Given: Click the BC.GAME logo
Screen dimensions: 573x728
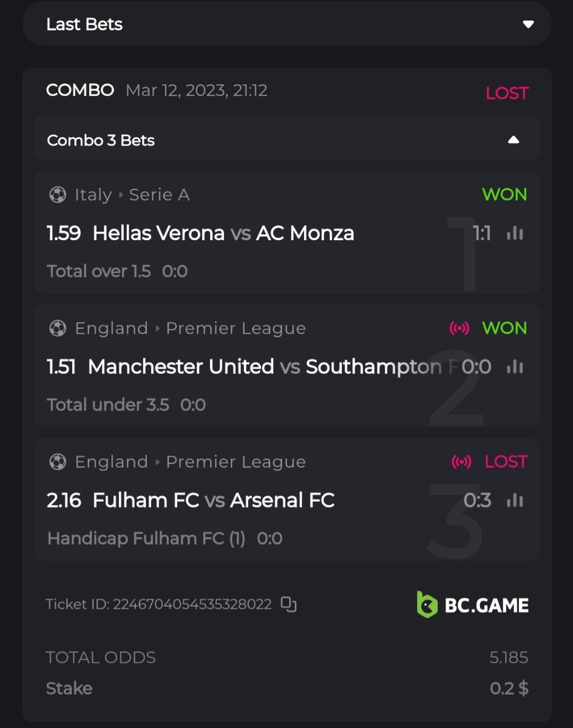Looking at the screenshot, I should (x=472, y=604).
